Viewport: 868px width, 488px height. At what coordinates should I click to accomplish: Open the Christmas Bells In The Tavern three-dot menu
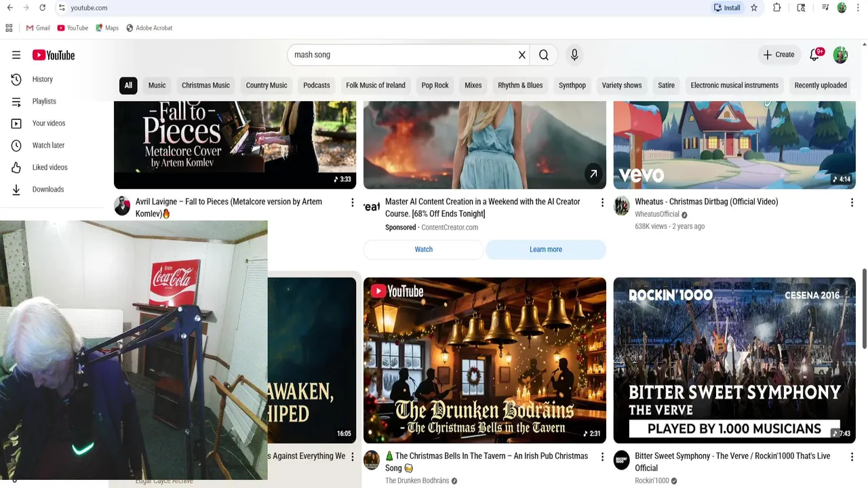point(602,457)
